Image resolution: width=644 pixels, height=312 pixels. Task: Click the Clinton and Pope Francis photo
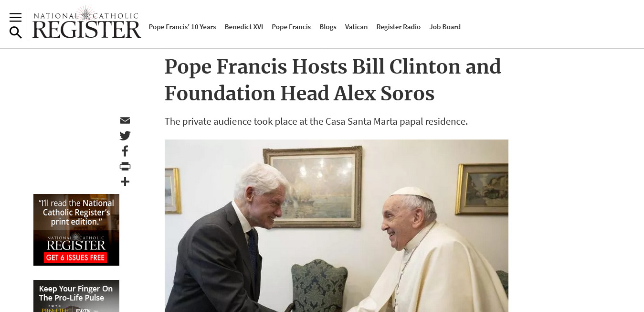[337, 226]
